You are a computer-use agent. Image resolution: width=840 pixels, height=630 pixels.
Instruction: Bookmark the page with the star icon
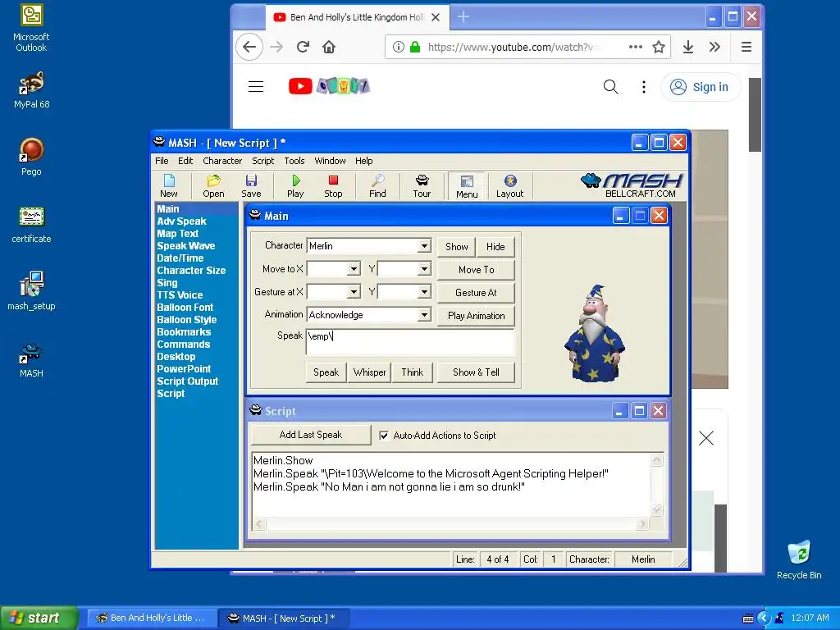pyautogui.click(x=659, y=47)
